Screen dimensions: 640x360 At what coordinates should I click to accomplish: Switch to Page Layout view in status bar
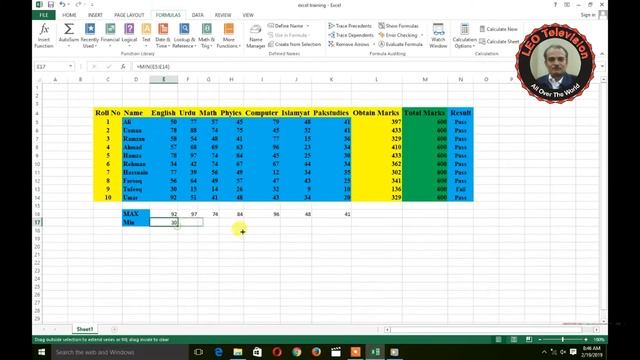pyautogui.click(x=513, y=340)
